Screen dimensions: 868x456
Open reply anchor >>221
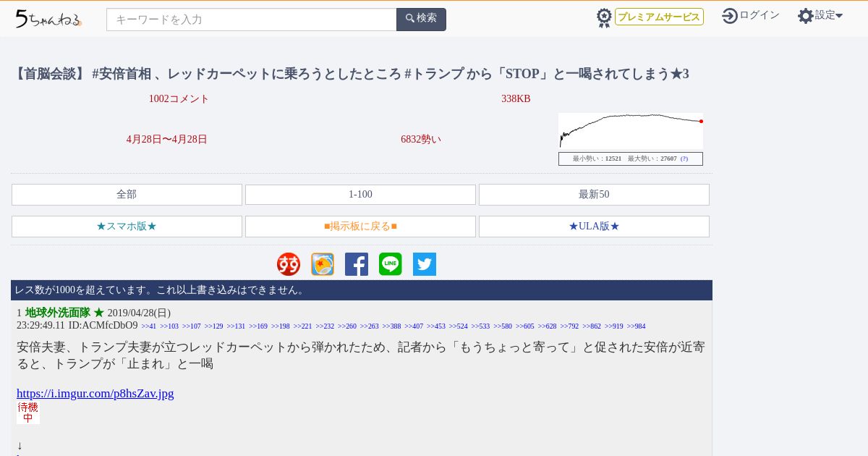[302, 326]
